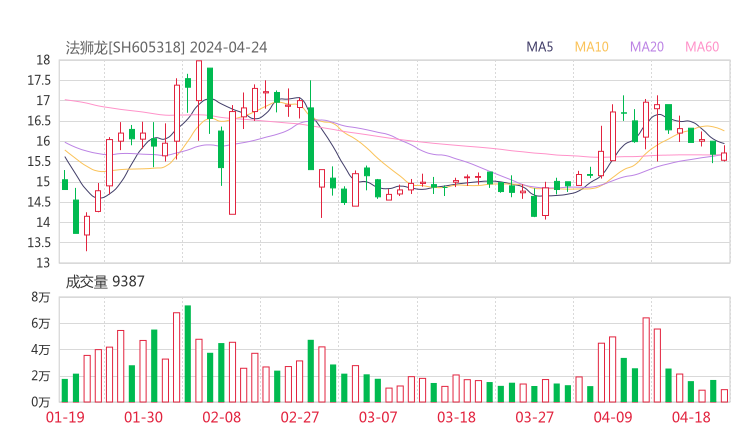Screen dimensions: 740x440
Task: Click the 03-18 date axis label
Action: tap(456, 417)
